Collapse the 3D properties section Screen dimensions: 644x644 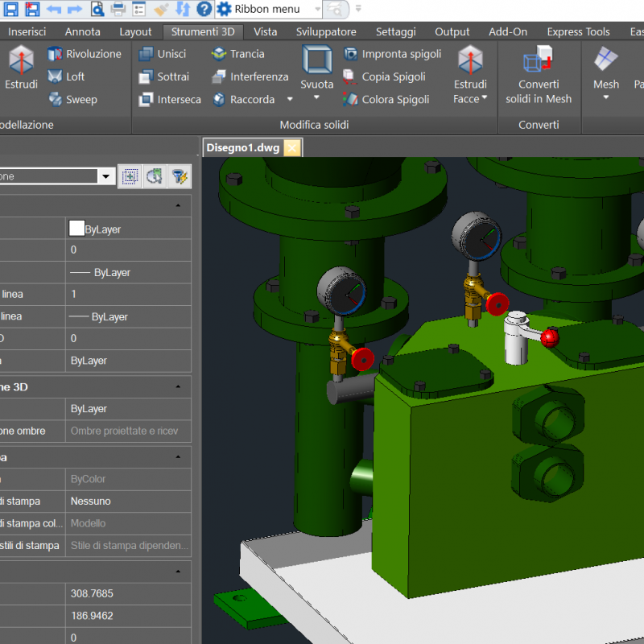point(176,387)
